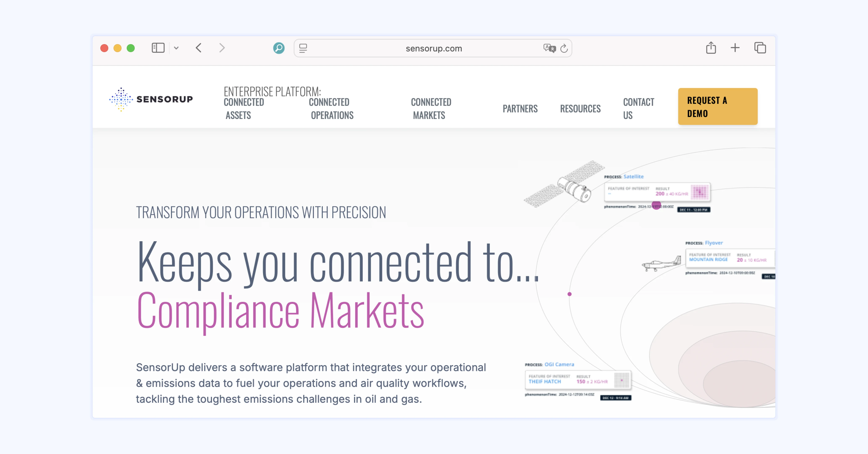Click the airplane illustration
Viewport: 868px width, 454px height.
click(x=662, y=264)
